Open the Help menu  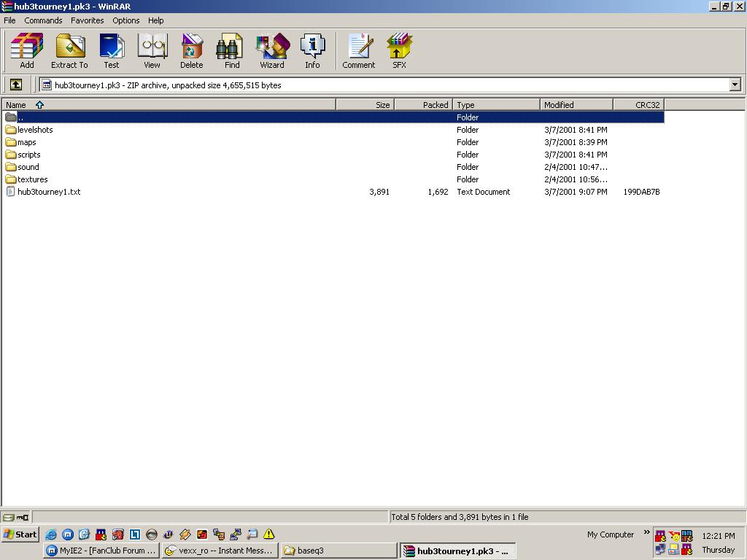point(156,20)
